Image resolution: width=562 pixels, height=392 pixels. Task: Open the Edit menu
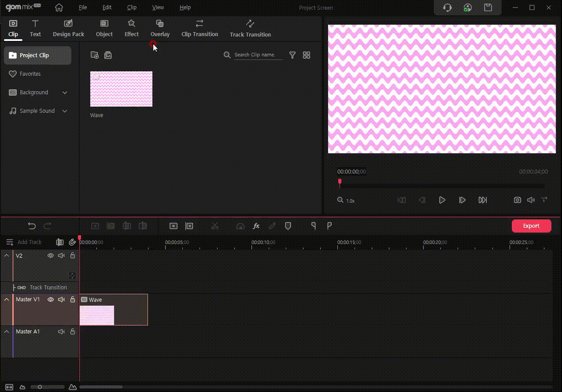point(107,7)
